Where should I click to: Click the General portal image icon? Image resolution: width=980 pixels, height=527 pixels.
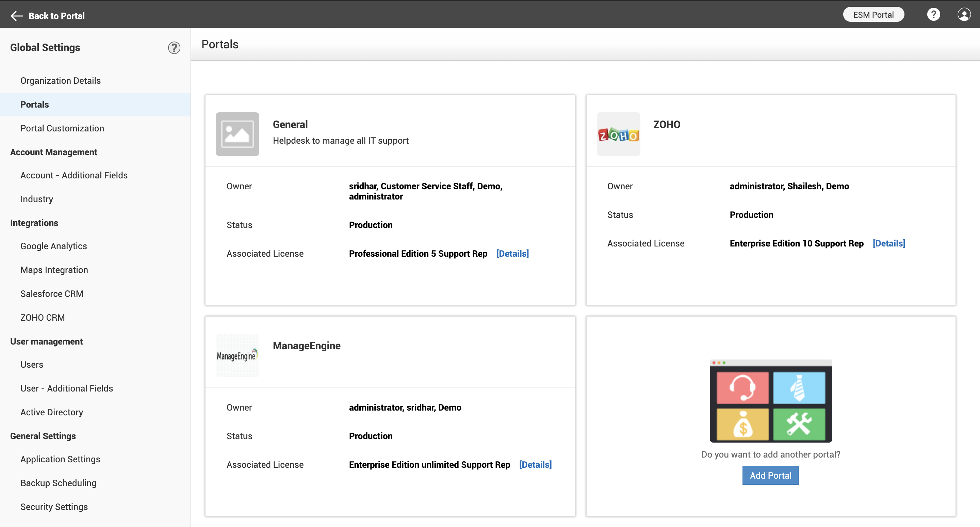tap(237, 134)
